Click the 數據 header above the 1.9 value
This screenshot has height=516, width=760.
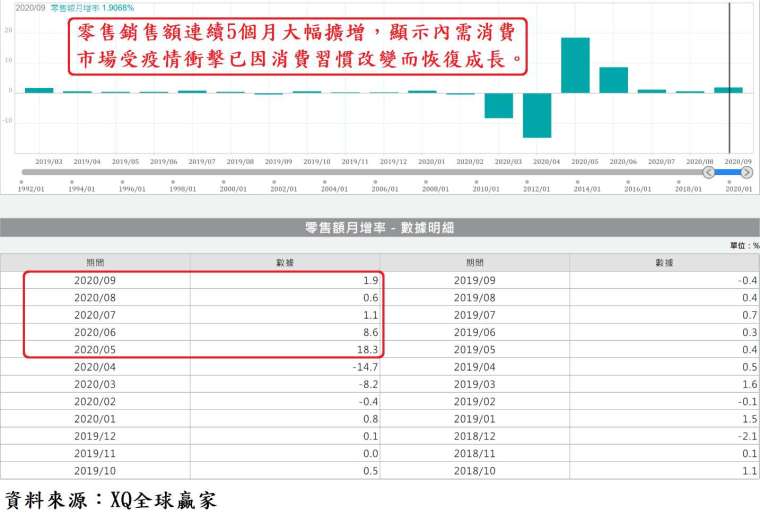coord(285,263)
